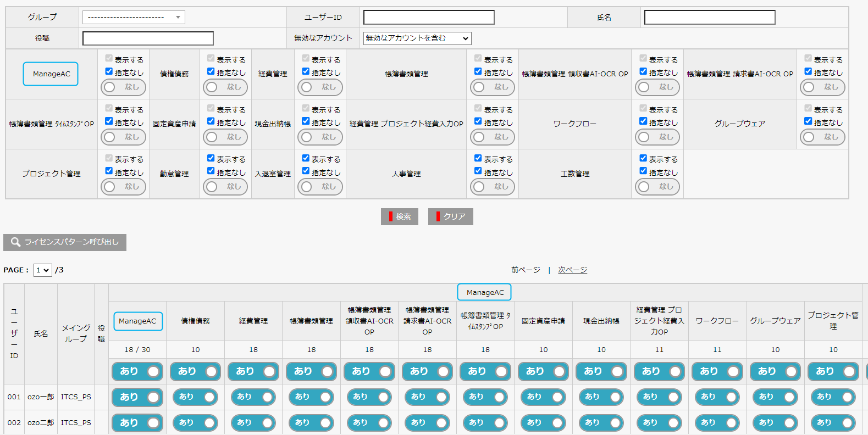Toggle 経費管理 あり switch for user 002
Screen dimensions: 868x435
253,423
